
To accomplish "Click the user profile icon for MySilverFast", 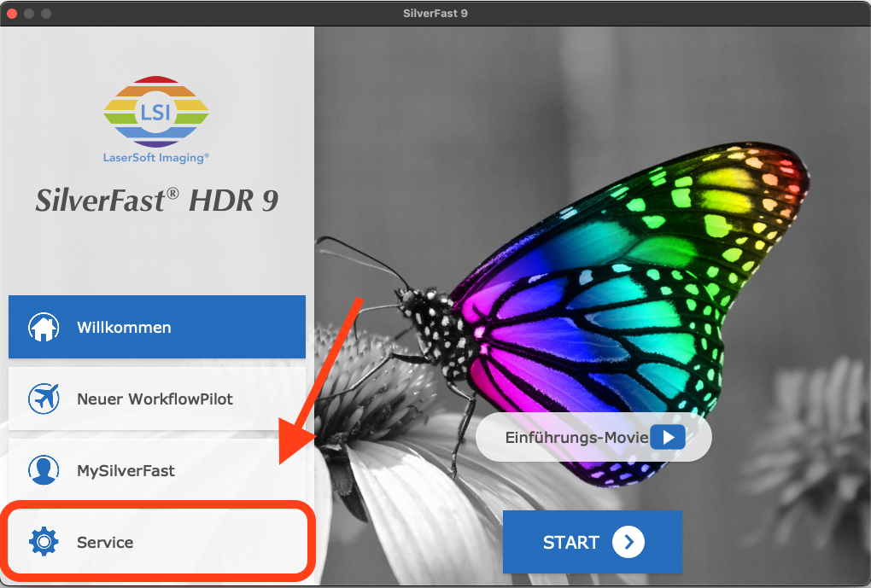I will tap(44, 470).
